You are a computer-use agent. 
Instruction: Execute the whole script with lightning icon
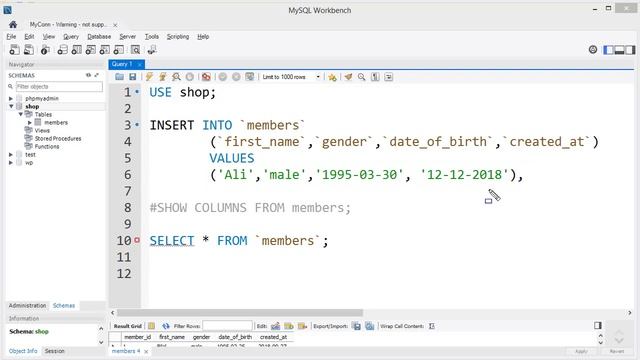coord(149,77)
